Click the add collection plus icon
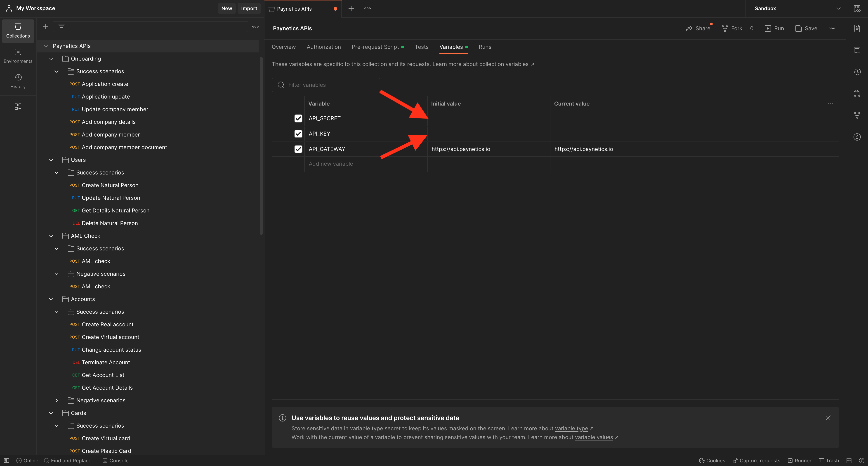The width and height of the screenshot is (868, 466). [x=46, y=27]
